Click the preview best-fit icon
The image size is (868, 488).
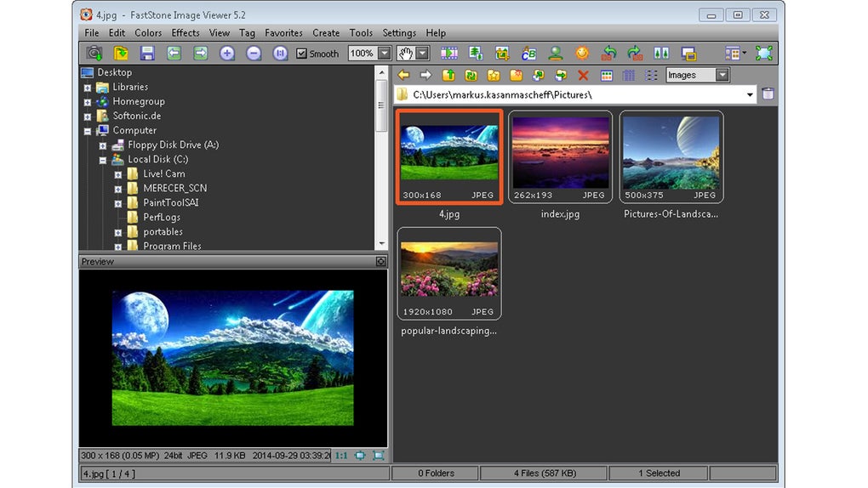click(360, 456)
